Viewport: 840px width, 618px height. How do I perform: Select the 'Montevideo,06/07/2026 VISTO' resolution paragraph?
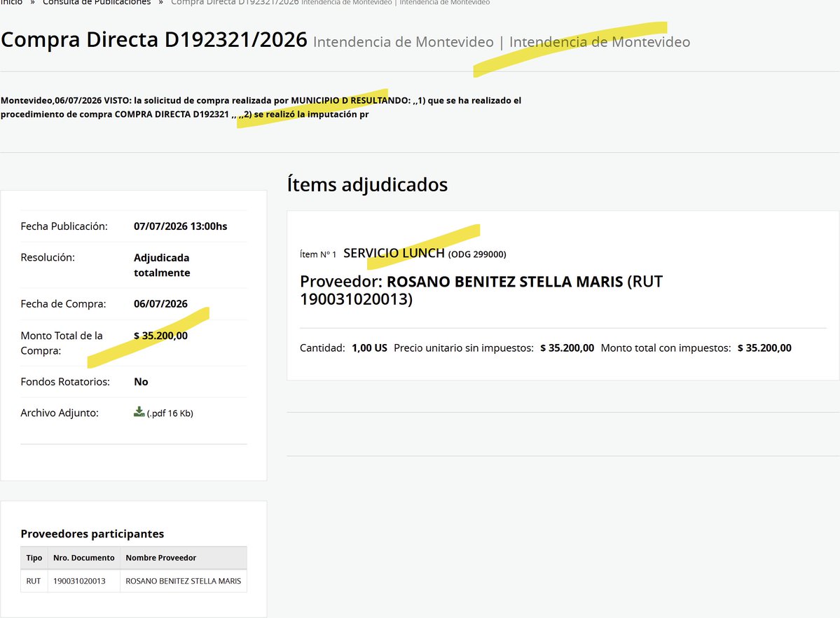[x=261, y=107]
